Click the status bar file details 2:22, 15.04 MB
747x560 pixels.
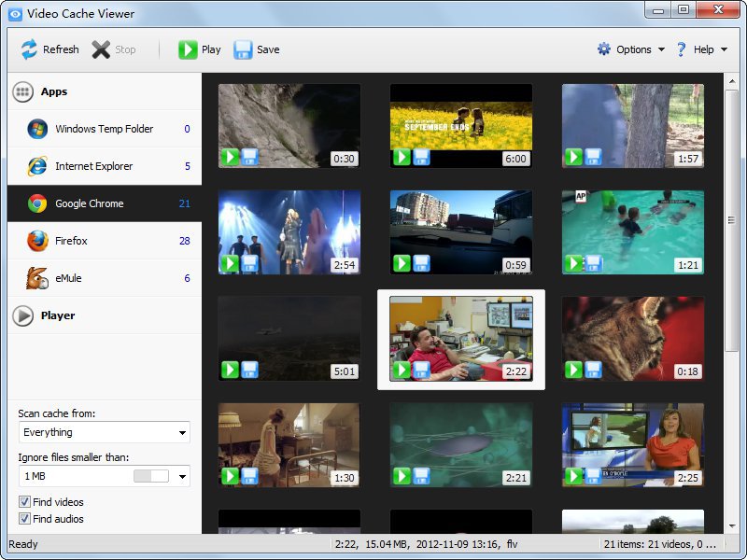(426, 544)
